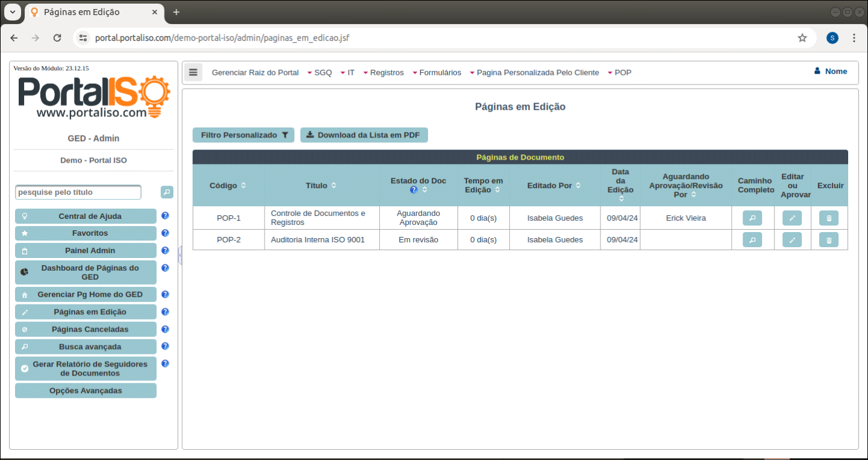
Task: Open Gerenciar Raiz do Portal menu
Action: [255, 72]
